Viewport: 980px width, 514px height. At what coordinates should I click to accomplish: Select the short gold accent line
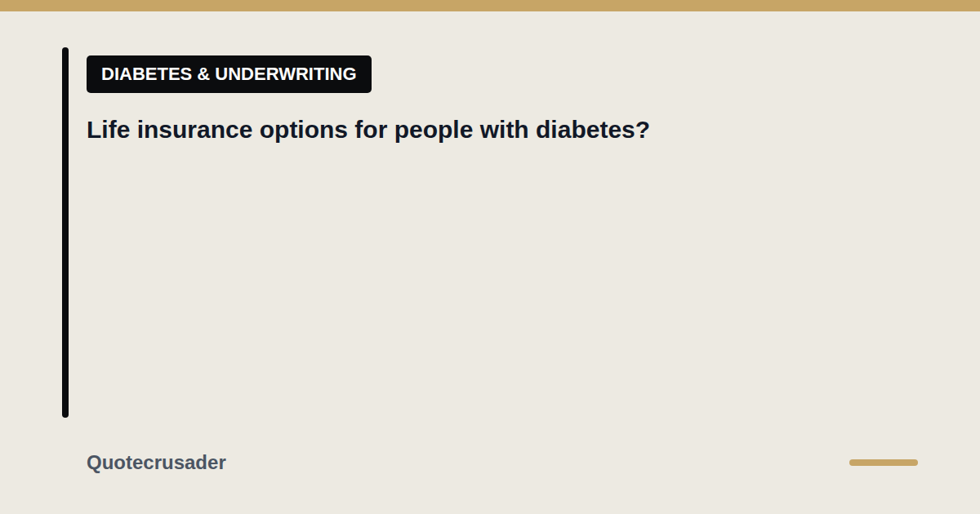pos(884,463)
